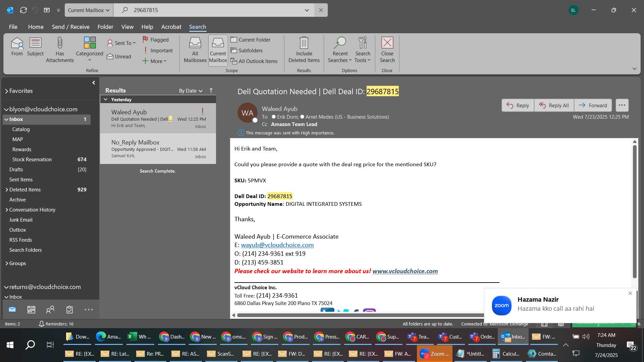Open the Acrobat tab

(x=171, y=27)
